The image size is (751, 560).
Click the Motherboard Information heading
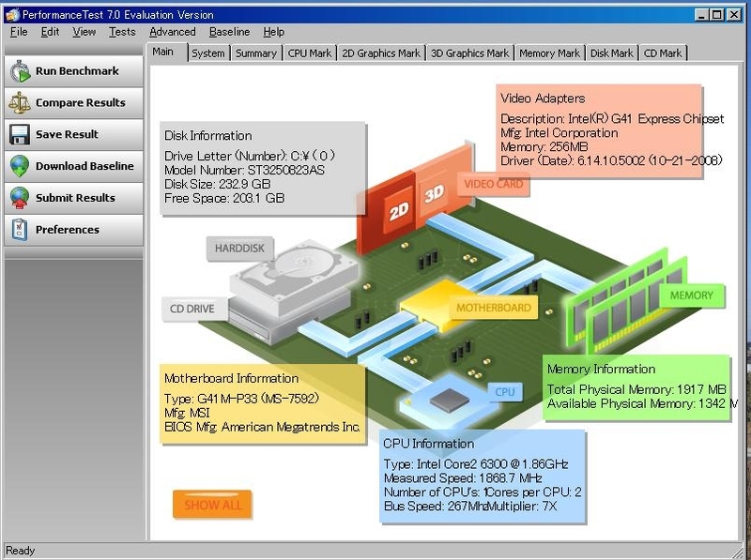click(x=231, y=379)
